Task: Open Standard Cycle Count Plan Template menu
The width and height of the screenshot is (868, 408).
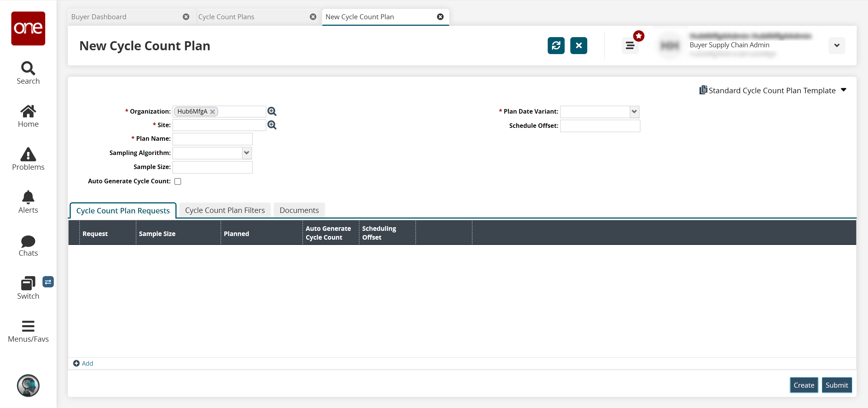Action: 772,90
